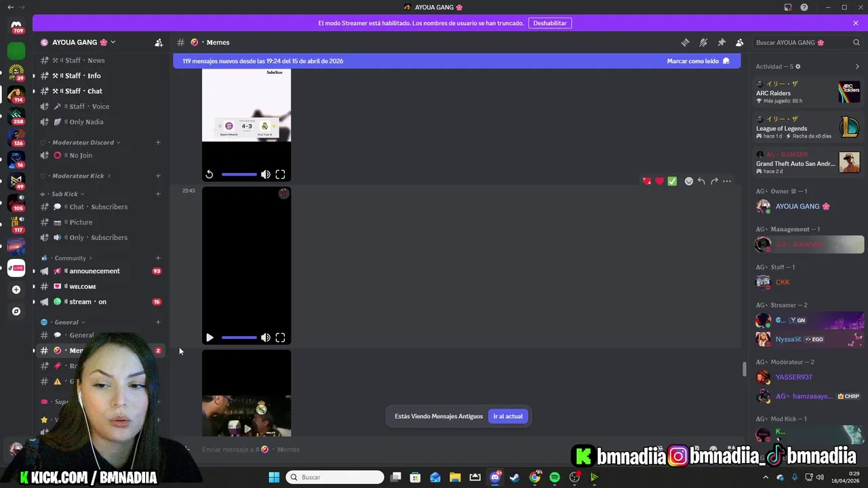Open the Windows Start menu
The image size is (868, 488).
(274, 477)
